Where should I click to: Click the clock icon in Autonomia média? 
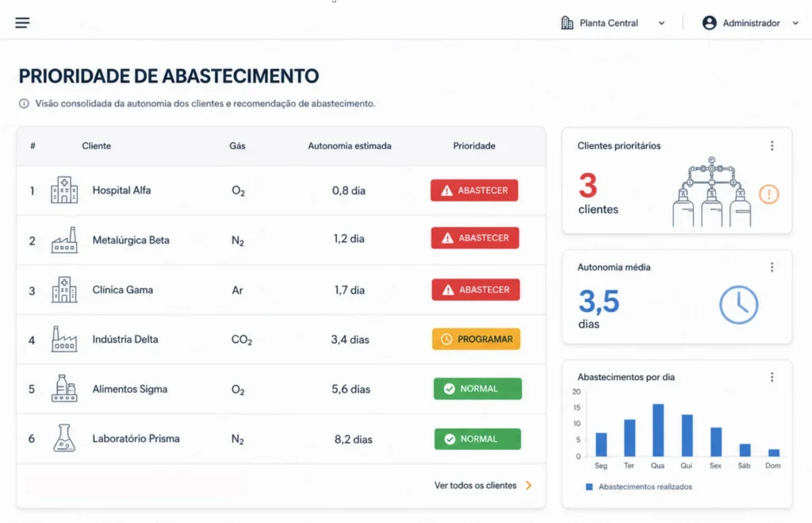[738, 305]
